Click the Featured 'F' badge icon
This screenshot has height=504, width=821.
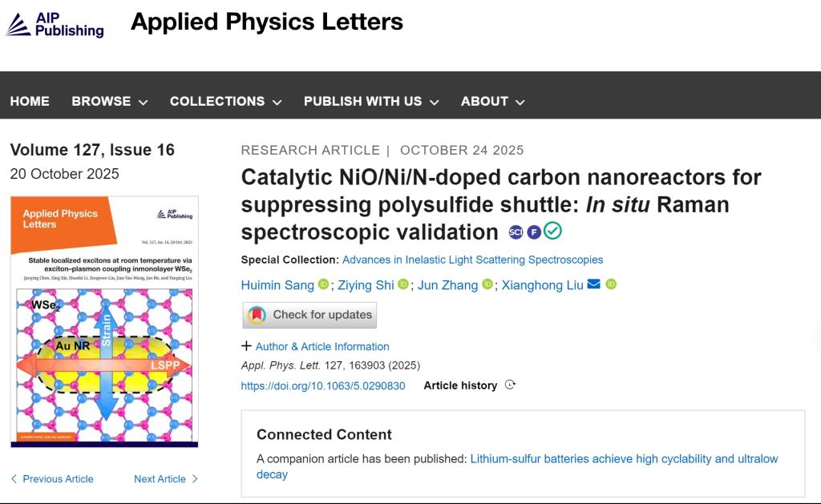pos(534,232)
